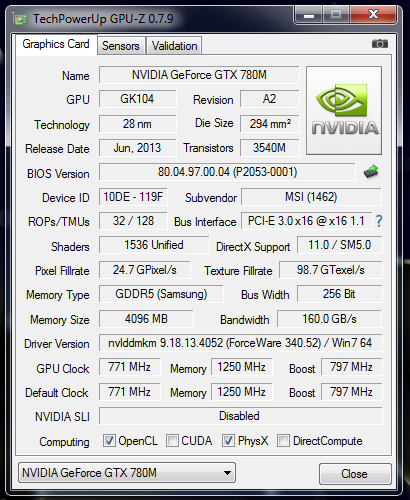Screen dimensions: 410x500
Task: Click the Bus Interface field PCI-E 3.0 x16
Action: click(306, 221)
